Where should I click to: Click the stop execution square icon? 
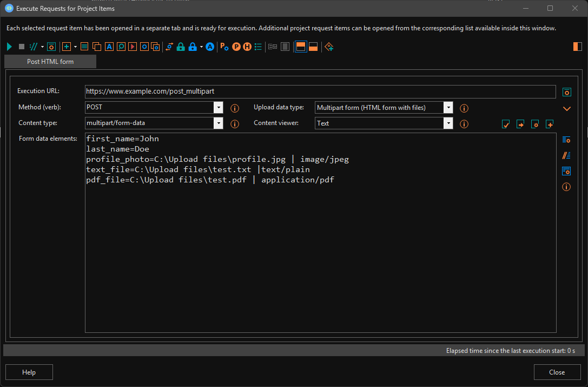[21, 47]
